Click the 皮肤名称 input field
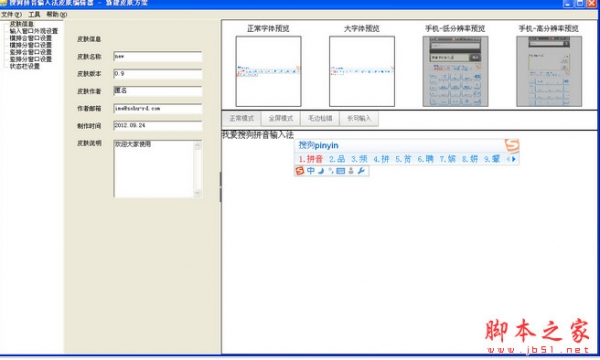Image resolution: width=600 pixels, height=360 pixels. click(x=158, y=57)
